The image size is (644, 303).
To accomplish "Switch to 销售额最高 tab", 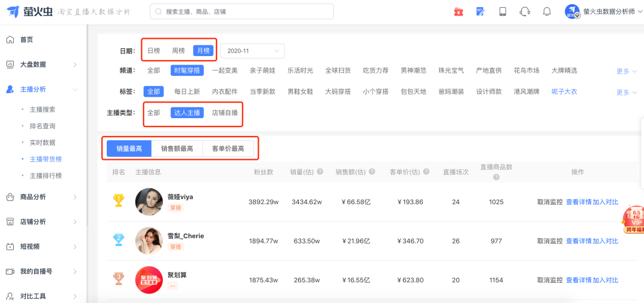I will tap(177, 149).
